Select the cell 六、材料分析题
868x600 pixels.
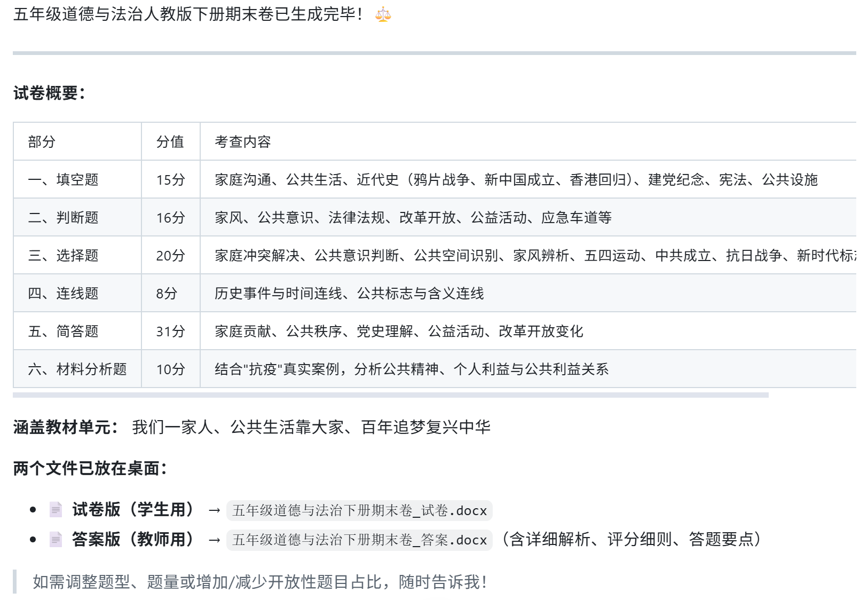pos(77,369)
